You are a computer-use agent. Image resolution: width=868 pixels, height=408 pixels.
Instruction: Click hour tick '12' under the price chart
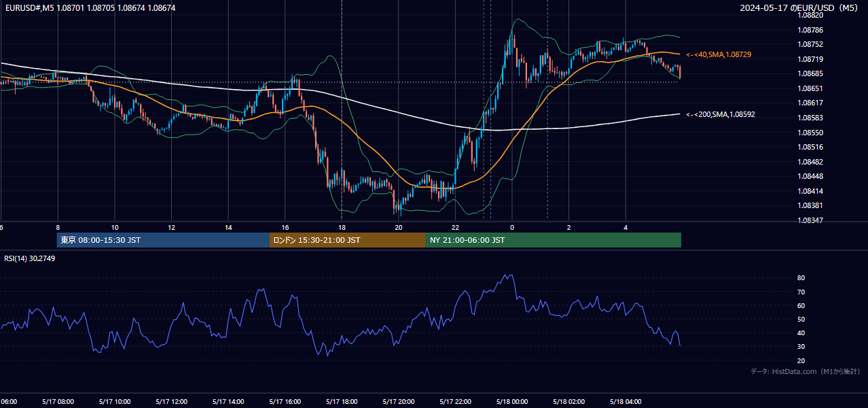(172, 228)
